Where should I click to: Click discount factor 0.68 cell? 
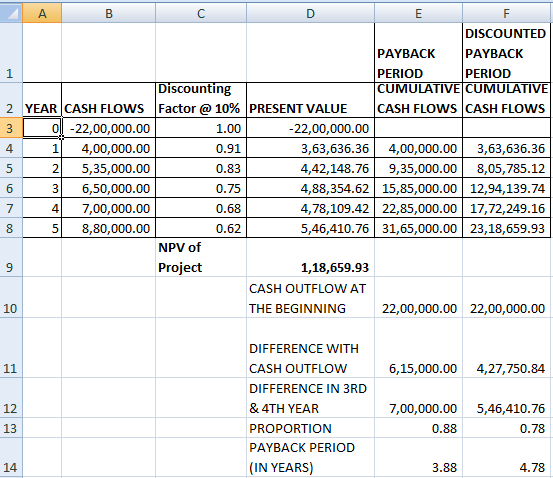click(x=201, y=208)
